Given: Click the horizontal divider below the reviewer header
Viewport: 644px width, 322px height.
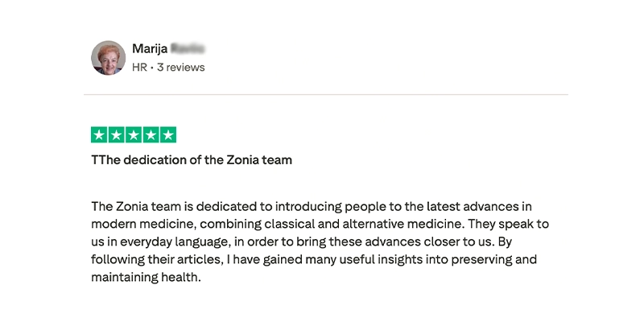Looking at the screenshot, I should pyautogui.click(x=325, y=95).
